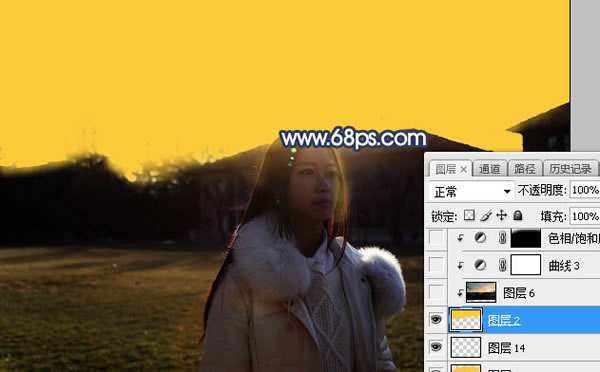Image resolution: width=600 pixels, height=372 pixels.
Task: Select the 色相/饱和度 adjustment layer icon
Action: 480,238
